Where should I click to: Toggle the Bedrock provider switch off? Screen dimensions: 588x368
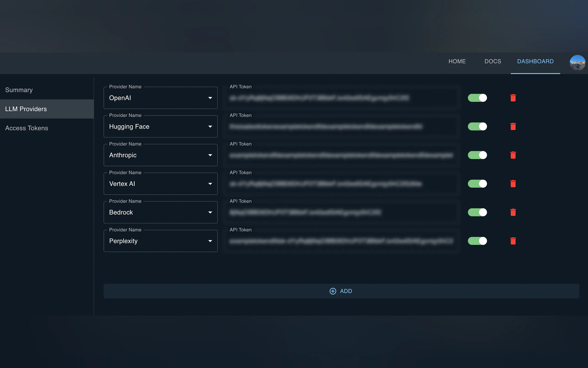click(x=477, y=212)
